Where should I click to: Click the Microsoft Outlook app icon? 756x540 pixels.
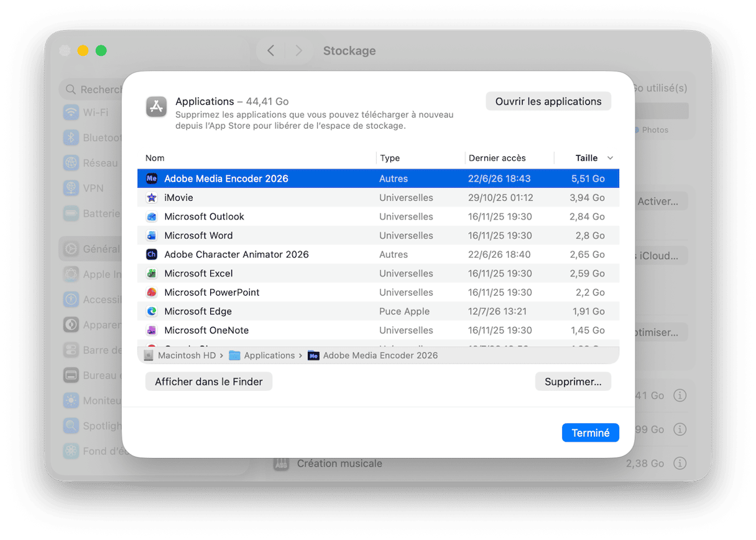[x=152, y=217]
